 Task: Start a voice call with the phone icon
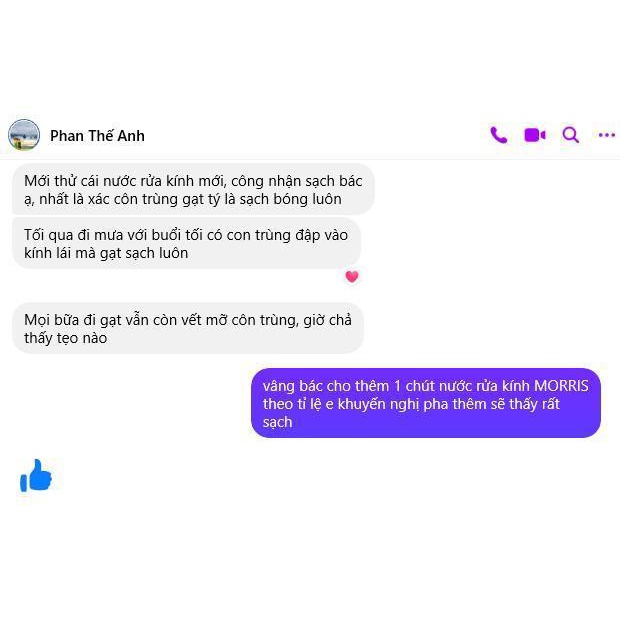pyautogui.click(x=498, y=135)
